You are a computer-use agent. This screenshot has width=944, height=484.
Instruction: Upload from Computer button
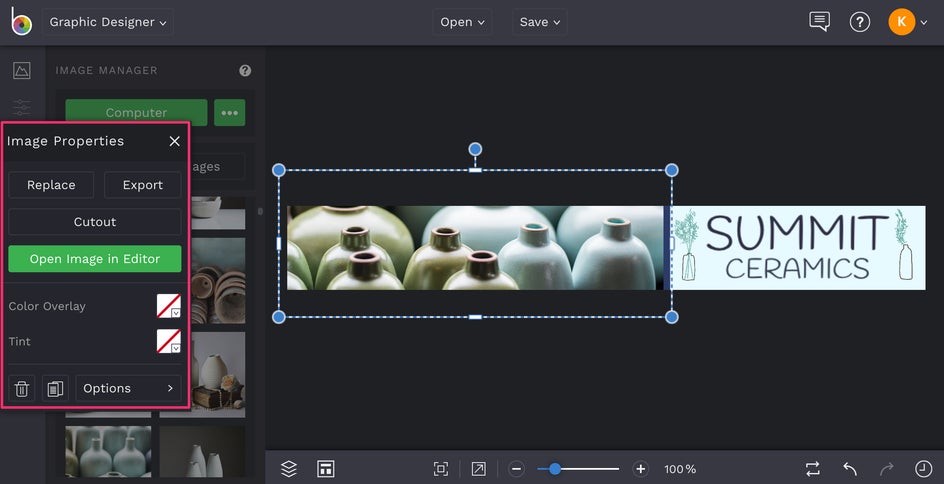coord(136,113)
